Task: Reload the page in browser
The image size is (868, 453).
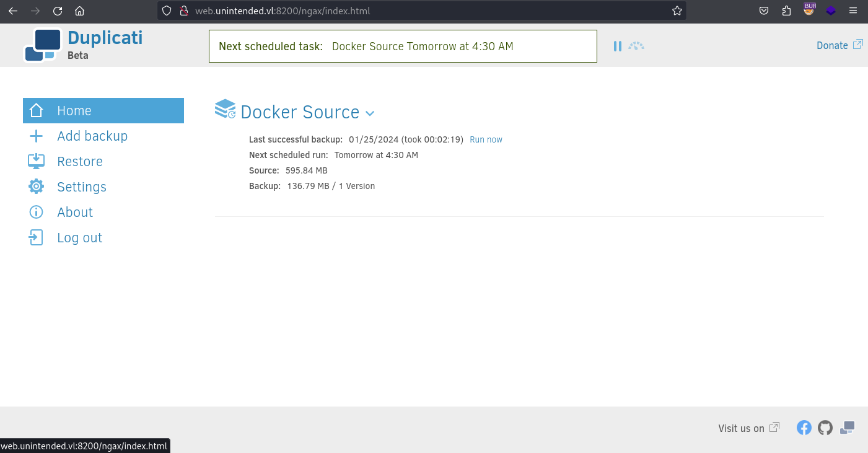Action: [x=58, y=11]
